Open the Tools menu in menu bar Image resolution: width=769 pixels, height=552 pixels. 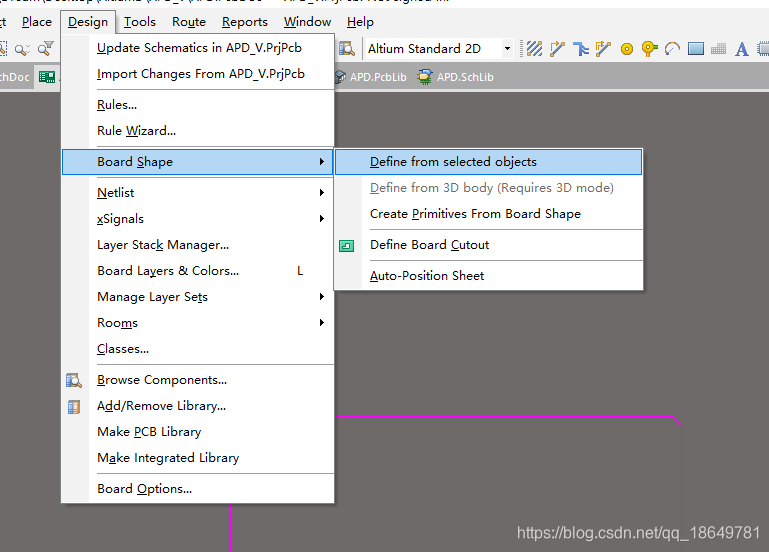[140, 21]
